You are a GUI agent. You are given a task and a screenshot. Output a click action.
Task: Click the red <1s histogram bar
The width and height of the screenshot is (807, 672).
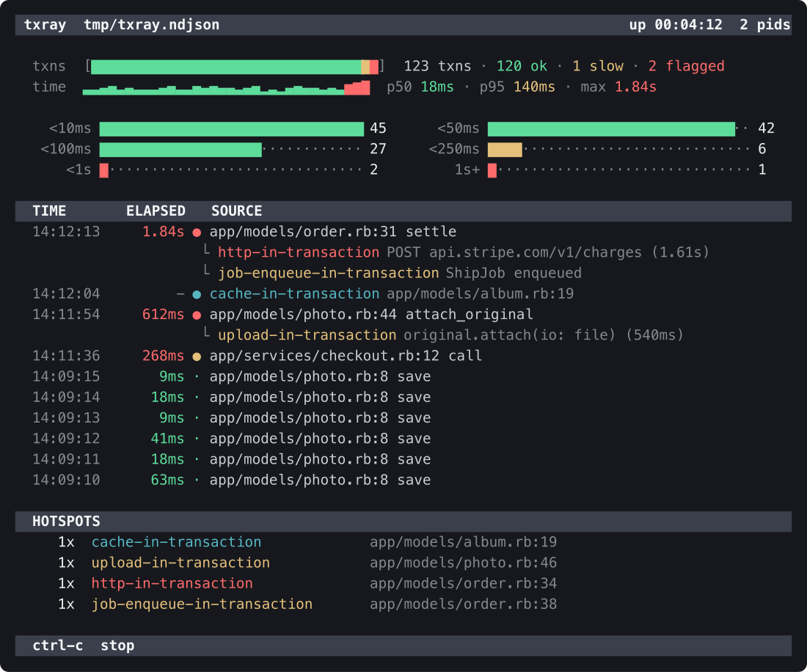[x=104, y=170]
